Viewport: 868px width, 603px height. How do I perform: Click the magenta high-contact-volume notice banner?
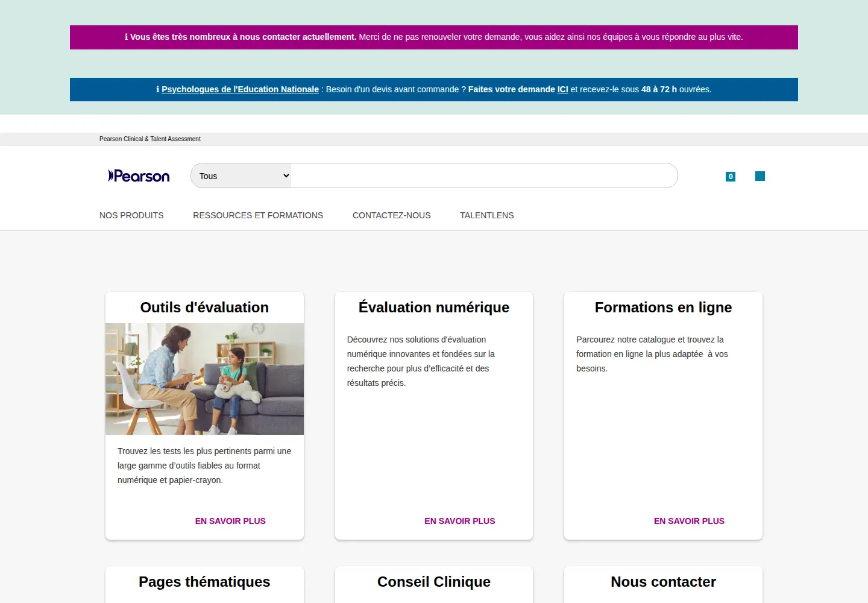coord(434,37)
